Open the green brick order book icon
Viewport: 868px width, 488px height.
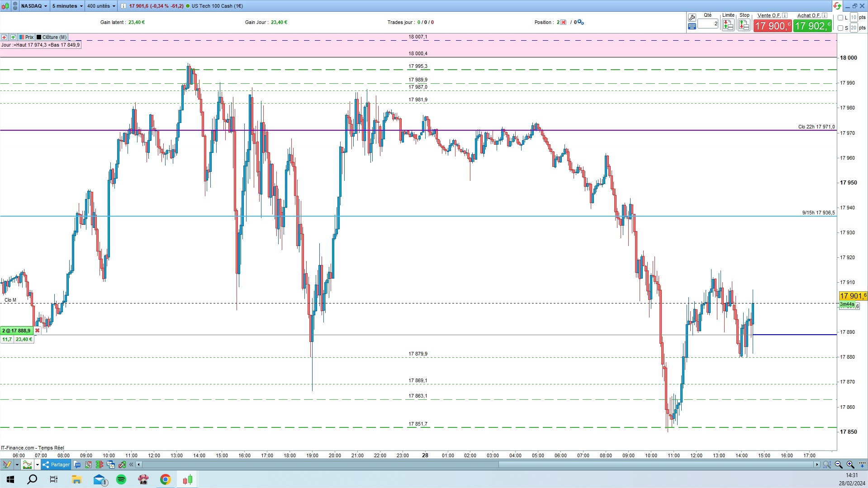[x=100, y=464]
